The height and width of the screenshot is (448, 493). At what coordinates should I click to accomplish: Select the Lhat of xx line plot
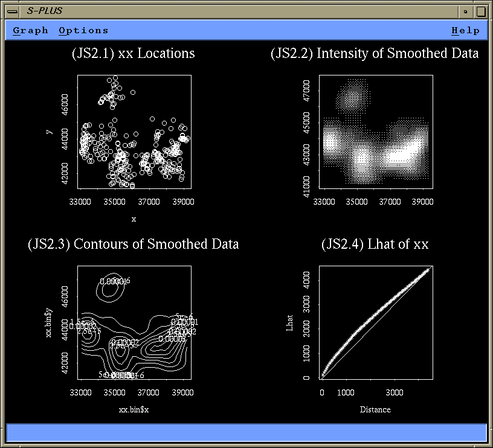click(376, 322)
